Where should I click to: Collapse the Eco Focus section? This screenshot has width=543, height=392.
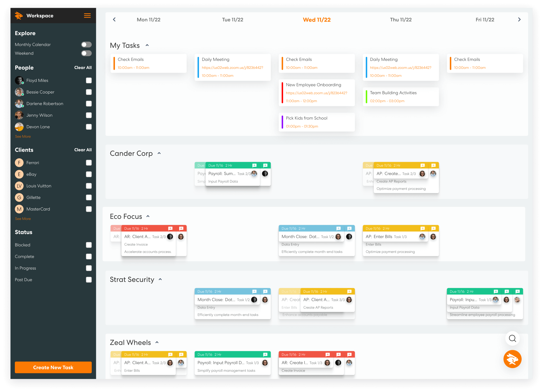coord(148,216)
